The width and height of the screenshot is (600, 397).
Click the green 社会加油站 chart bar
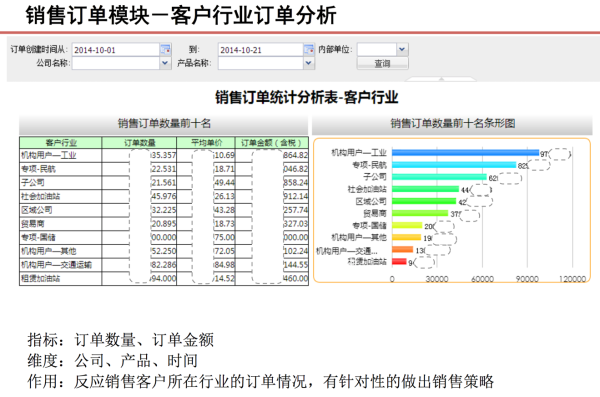tap(426, 189)
